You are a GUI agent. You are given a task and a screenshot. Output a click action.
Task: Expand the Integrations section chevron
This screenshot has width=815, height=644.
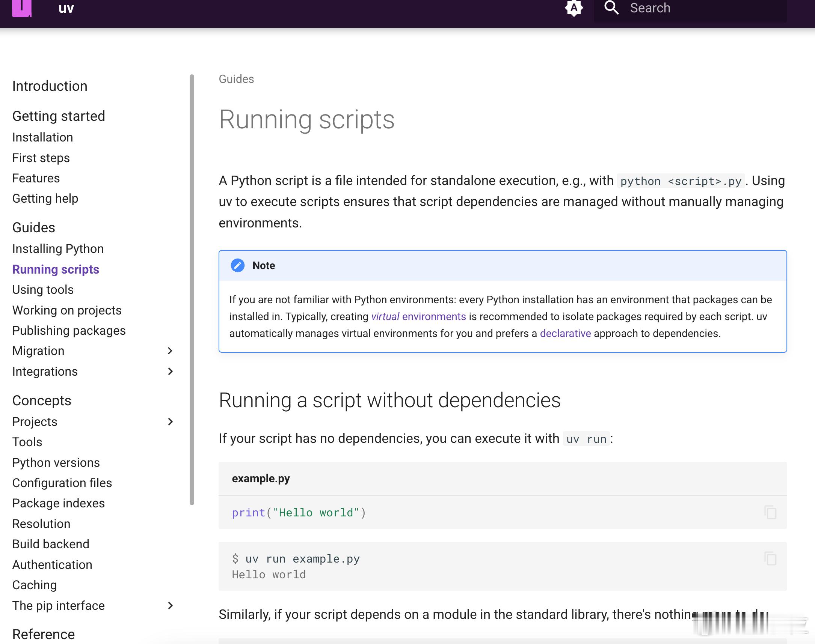170,372
